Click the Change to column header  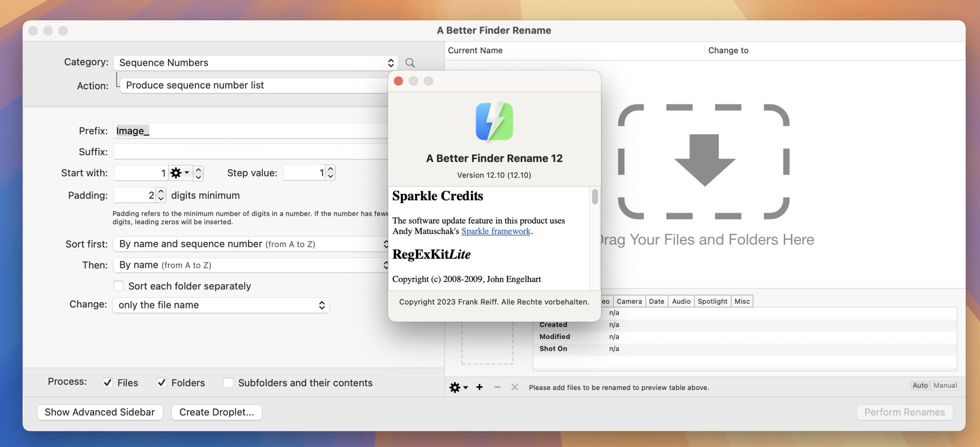click(x=728, y=51)
